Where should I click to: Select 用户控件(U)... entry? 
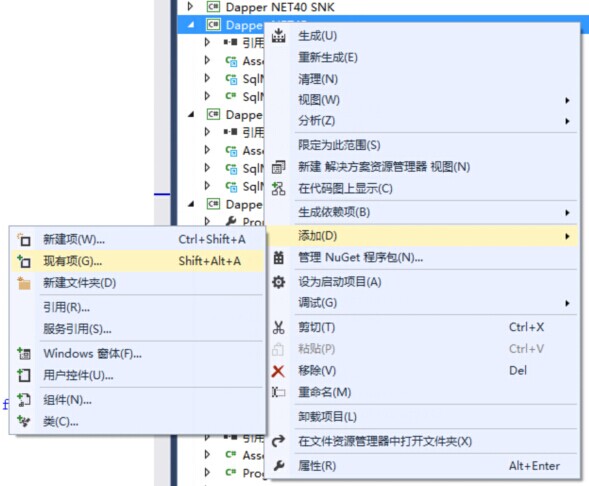137,375
